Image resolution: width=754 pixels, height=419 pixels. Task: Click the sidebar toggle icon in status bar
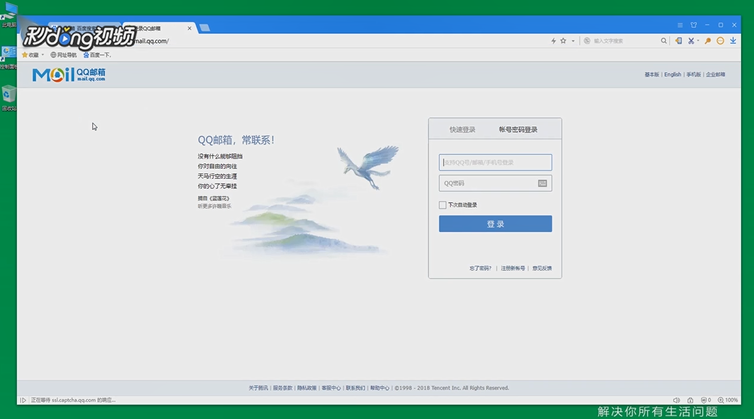tap(23, 400)
